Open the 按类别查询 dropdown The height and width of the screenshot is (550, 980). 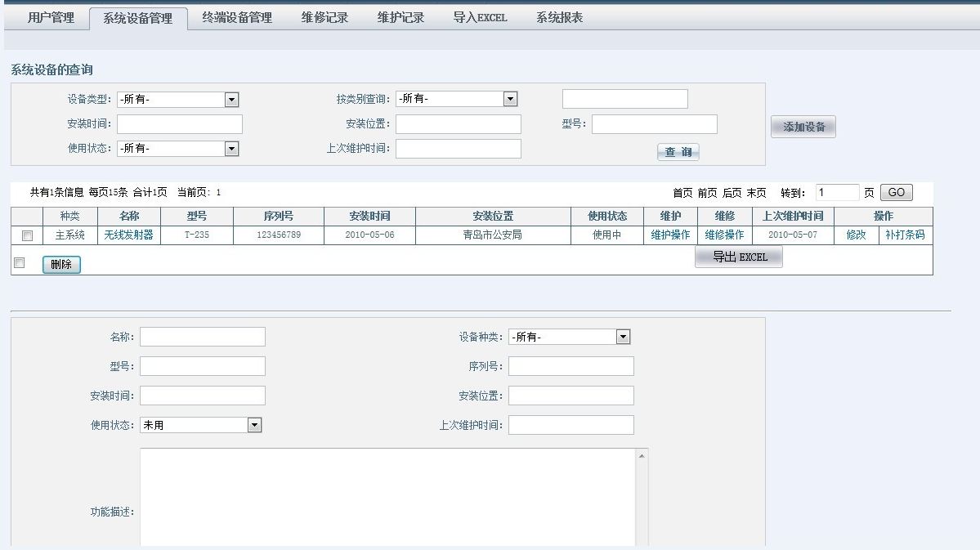(510, 99)
